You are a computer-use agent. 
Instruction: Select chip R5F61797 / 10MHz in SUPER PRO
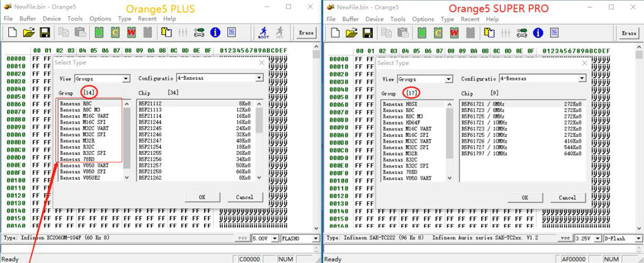pyautogui.click(x=522, y=154)
